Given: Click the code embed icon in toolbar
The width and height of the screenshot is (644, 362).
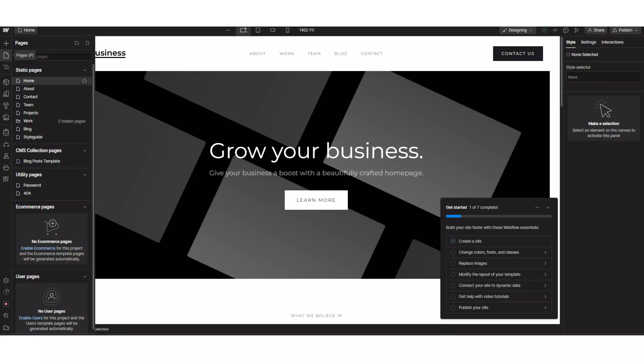Looking at the screenshot, I should click(x=555, y=30).
